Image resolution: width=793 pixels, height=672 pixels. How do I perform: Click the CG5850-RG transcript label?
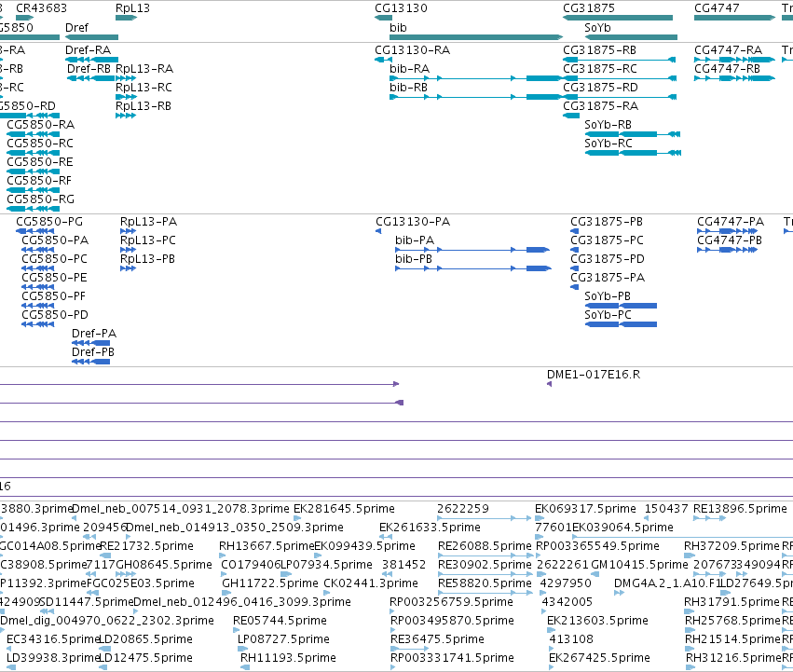pos(40,199)
